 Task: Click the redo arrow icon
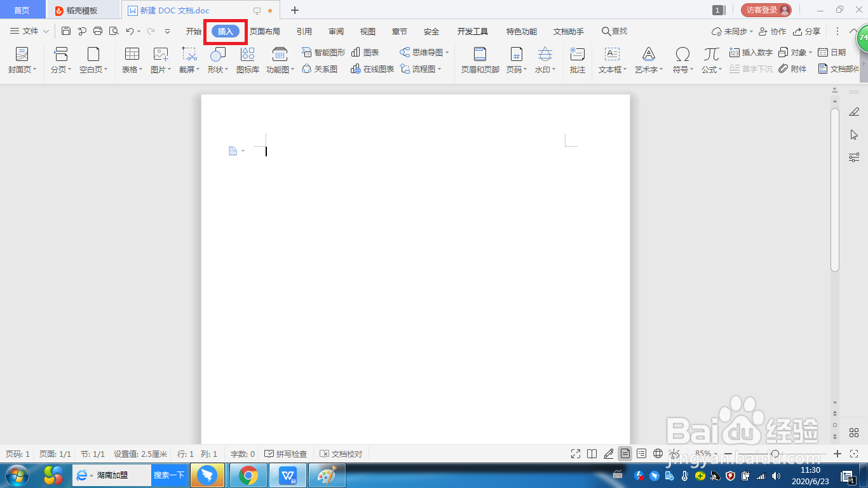pos(151,31)
